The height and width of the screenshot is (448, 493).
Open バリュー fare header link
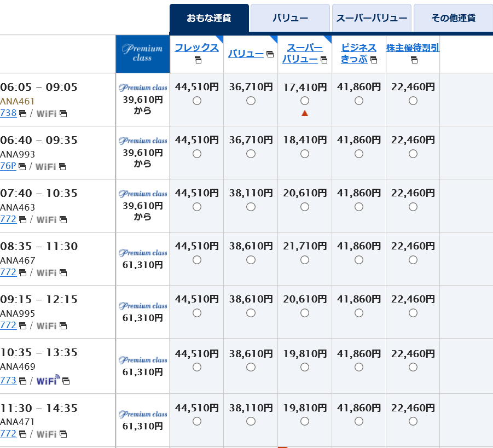(246, 54)
